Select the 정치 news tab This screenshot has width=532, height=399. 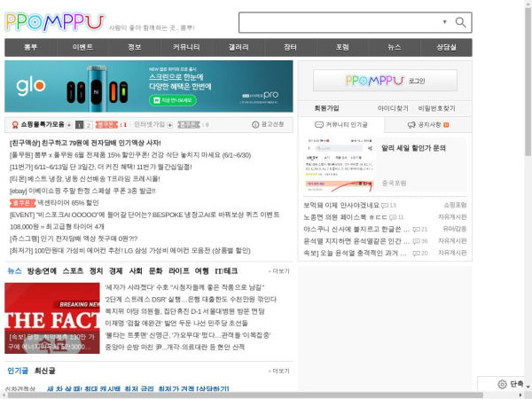(x=96, y=270)
